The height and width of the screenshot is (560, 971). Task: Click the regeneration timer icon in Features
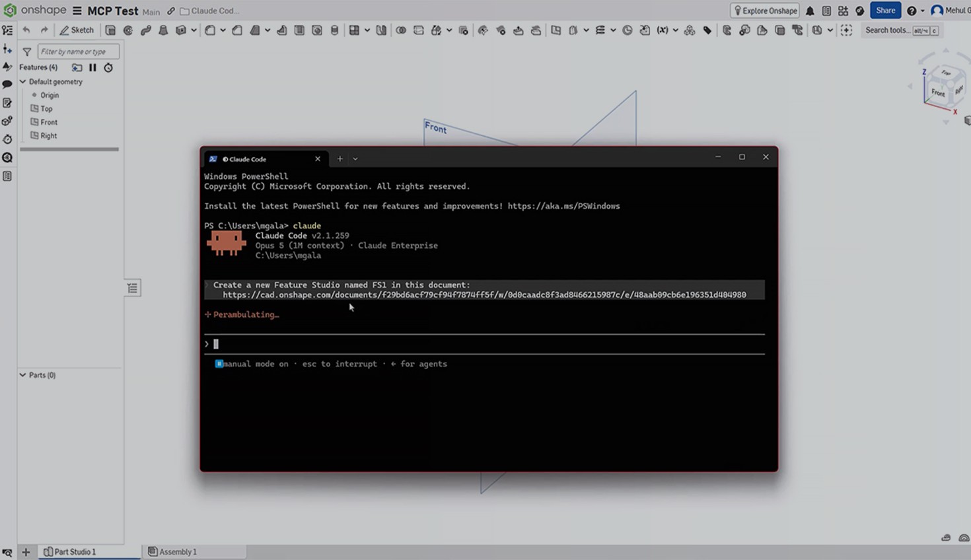[108, 67]
